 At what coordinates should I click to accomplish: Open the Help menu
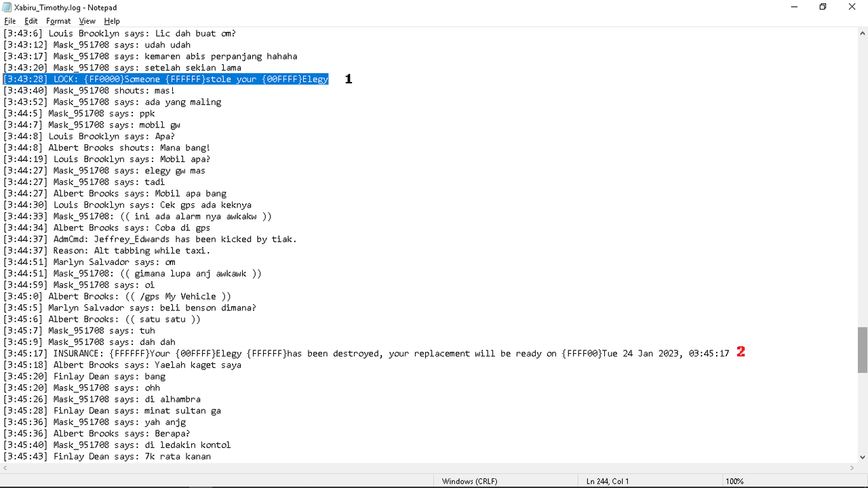click(112, 21)
